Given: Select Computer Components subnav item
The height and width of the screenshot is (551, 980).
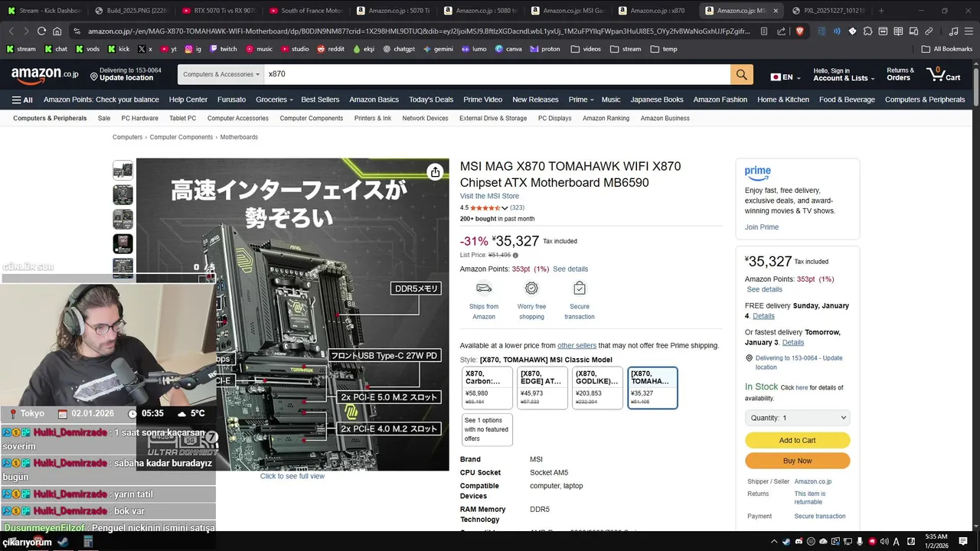Looking at the screenshot, I should pyautogui.click(x=311, y=119).
